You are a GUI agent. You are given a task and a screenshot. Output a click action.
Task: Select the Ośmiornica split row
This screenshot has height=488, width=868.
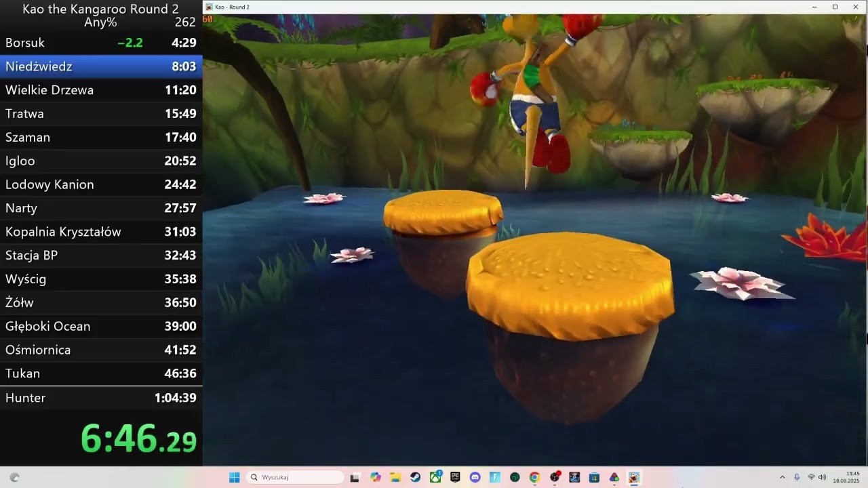(x=101, y=350)
